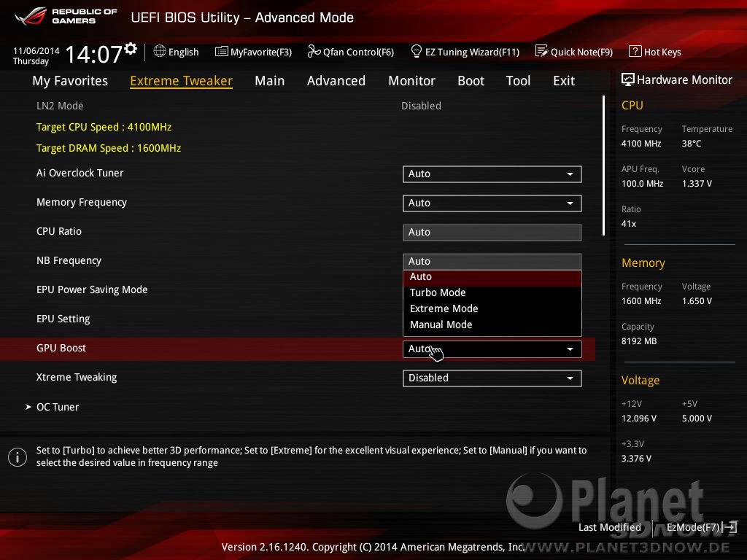This screenshot has width=747, height=560.
Task: Open the Advanced tab
Action: pos(336,81)
